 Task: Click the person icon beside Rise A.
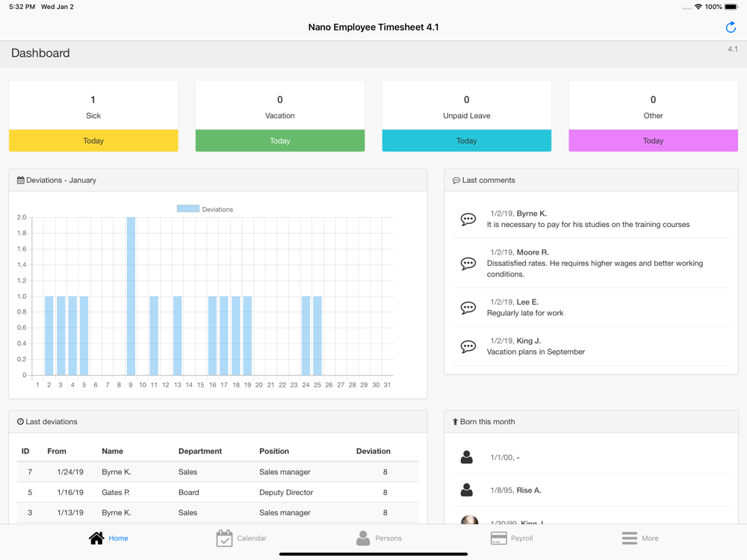tap(467, 490)
